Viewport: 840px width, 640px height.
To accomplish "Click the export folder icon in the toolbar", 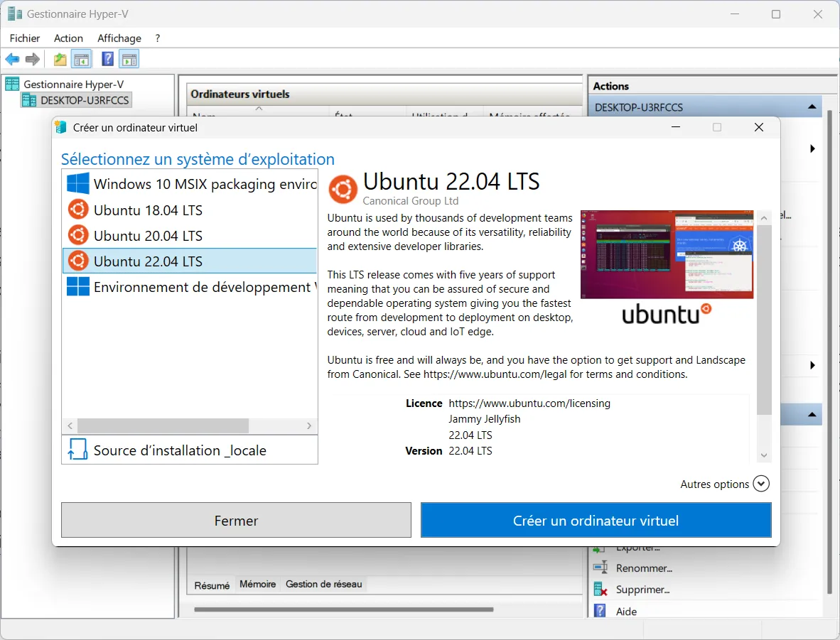I will (x=60, y=59).
